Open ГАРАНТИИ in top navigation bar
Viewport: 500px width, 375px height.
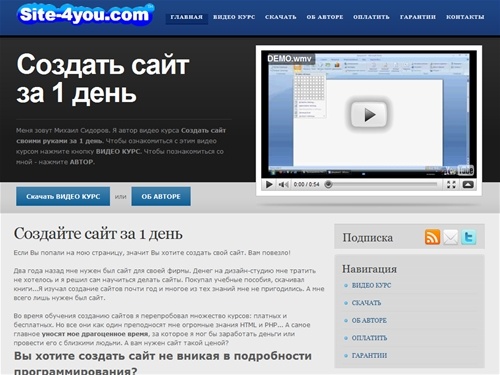(418, 17)
